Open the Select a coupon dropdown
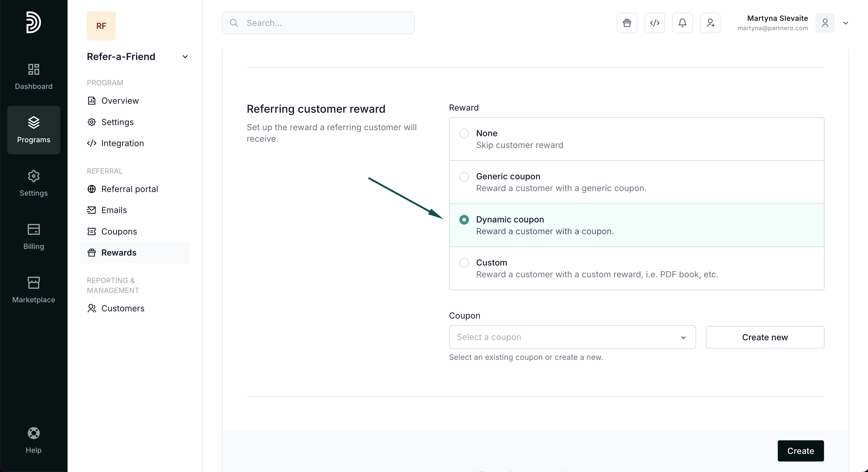This screenshot has height=472, width=868. click(x=572, y=337)
